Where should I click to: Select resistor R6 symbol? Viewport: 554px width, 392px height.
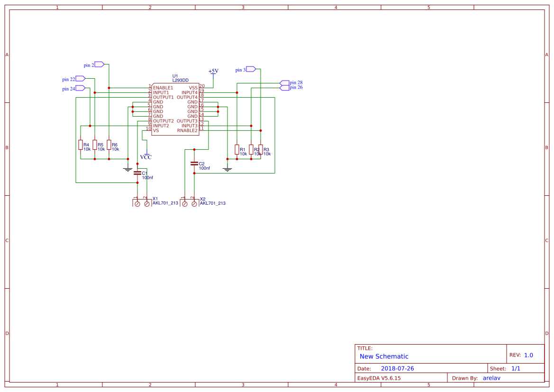[109, 145]
